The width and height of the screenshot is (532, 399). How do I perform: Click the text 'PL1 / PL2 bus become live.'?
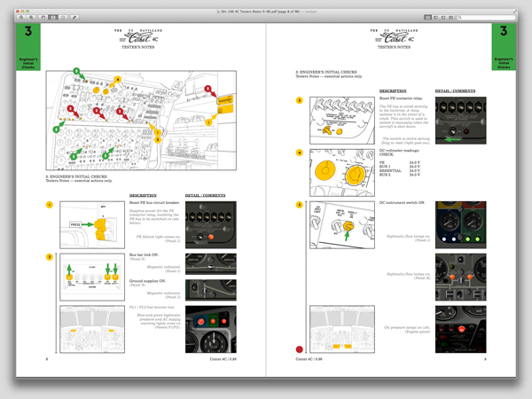tap(152, 307)
